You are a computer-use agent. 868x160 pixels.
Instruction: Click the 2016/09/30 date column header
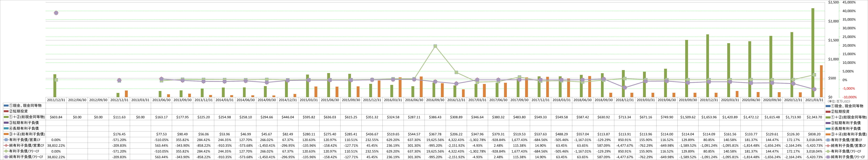(435, 100)
